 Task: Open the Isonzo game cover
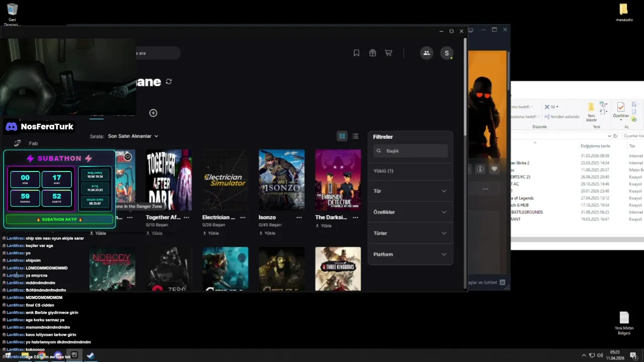[x=281, y=179]
